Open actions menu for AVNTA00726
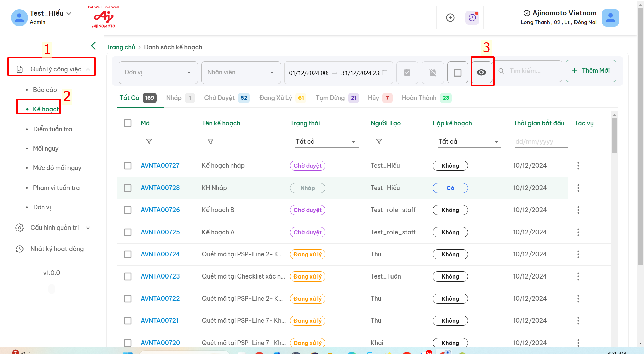Viewport: 644px width, 354px height. click(578, 210)
